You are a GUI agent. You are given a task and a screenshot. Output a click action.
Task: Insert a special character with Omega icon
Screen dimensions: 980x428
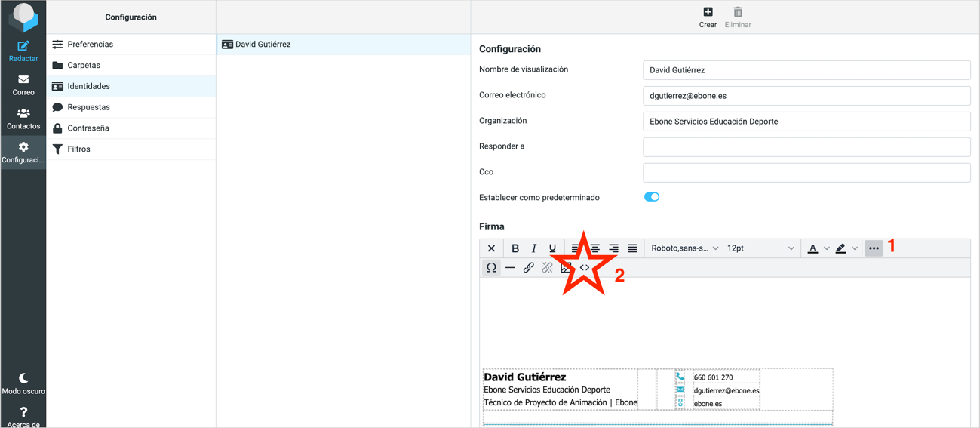pyautogui.click(x=491, y=268)
